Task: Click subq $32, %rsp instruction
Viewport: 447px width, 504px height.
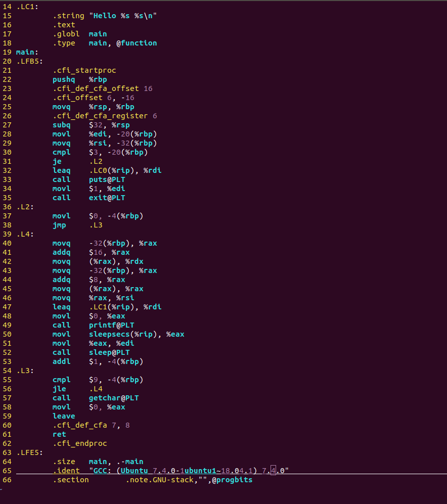Action: click(x=92, y=125)
